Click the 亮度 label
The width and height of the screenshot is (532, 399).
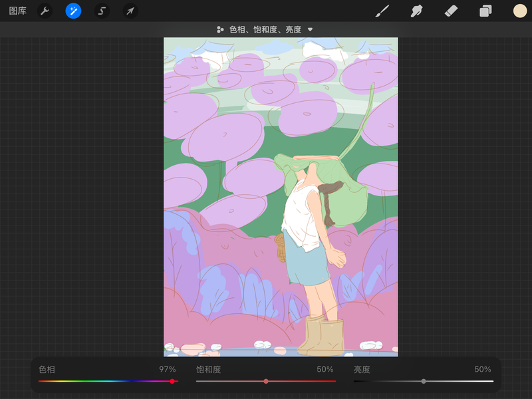pyautogui.click(x=362, y=370)
